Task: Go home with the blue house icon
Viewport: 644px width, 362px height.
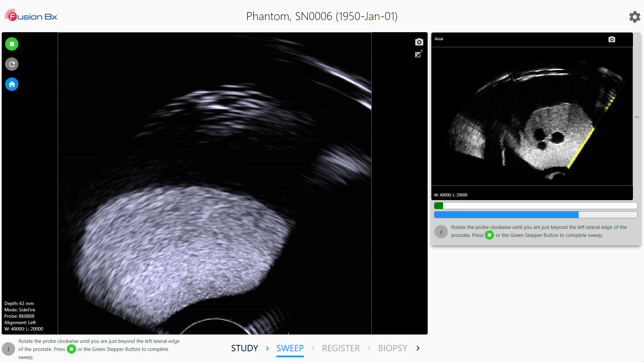Action: click(12, 84)
